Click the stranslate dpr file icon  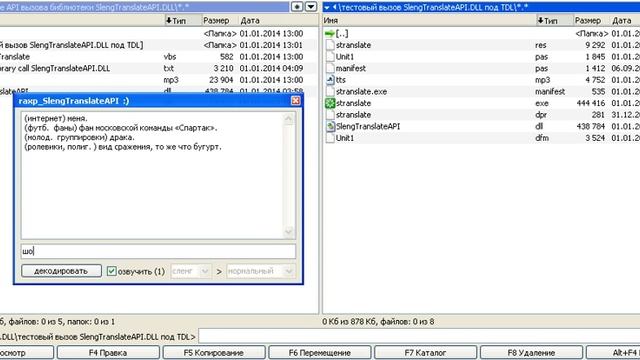[330, 115]
